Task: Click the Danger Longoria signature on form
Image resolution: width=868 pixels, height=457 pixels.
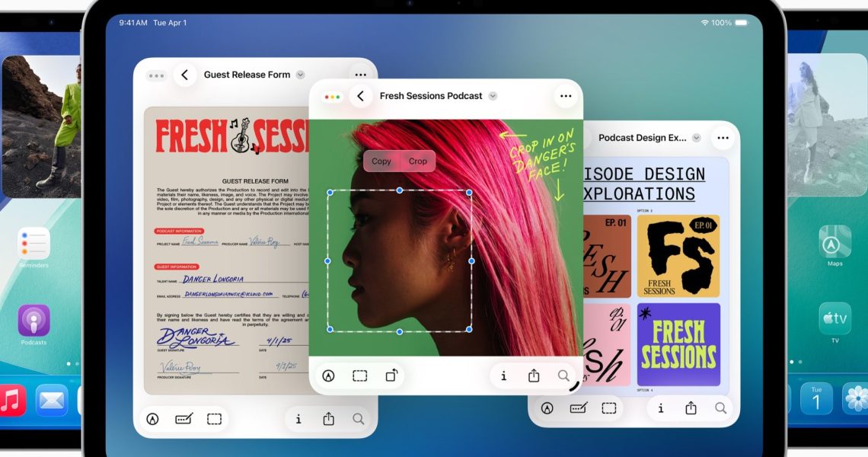Action: [196, 337]
